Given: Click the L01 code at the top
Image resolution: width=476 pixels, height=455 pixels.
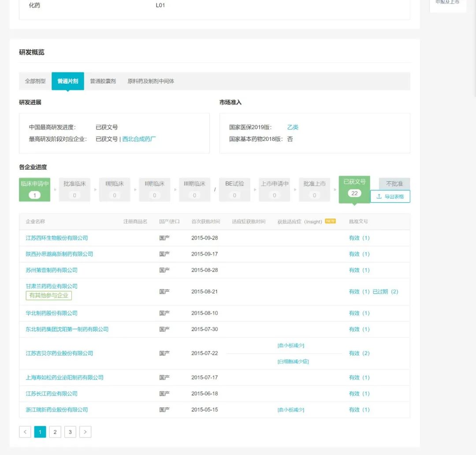Looking at the screenshot, I should tap(160, 5).
